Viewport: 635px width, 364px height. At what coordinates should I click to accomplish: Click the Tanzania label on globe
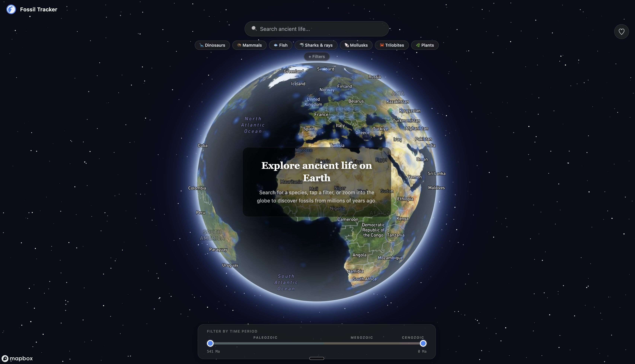[x=395, y=235]
